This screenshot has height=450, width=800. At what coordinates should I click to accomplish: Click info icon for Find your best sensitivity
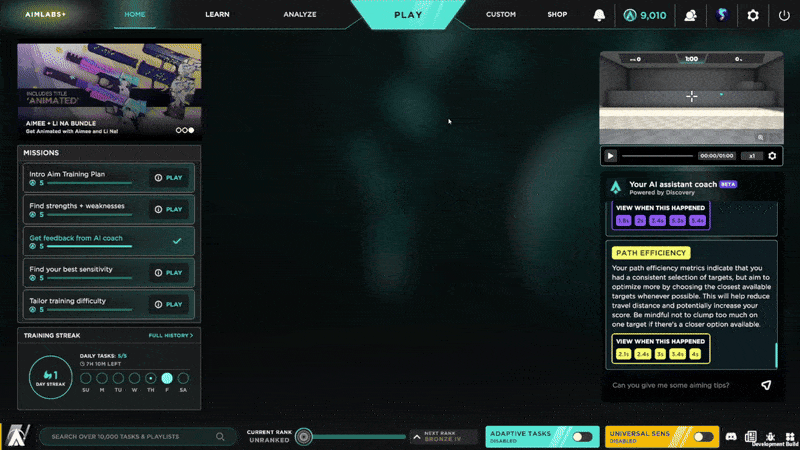coord(158,272)
